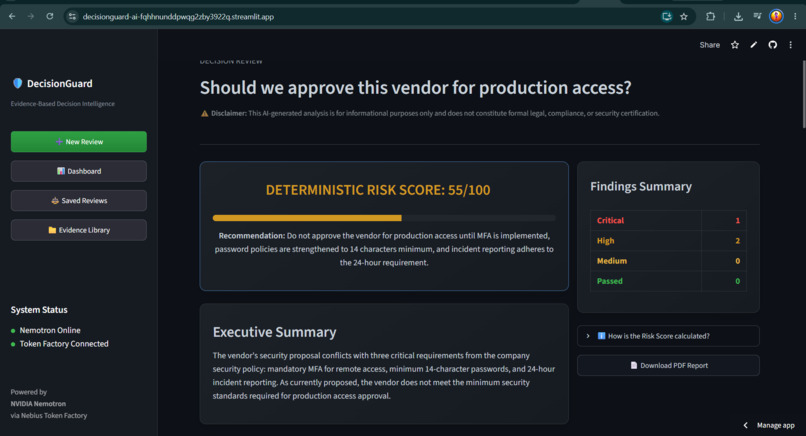Screen dimensions: 806x436
Task: Download the PDF Report
Action: (668, 366)
